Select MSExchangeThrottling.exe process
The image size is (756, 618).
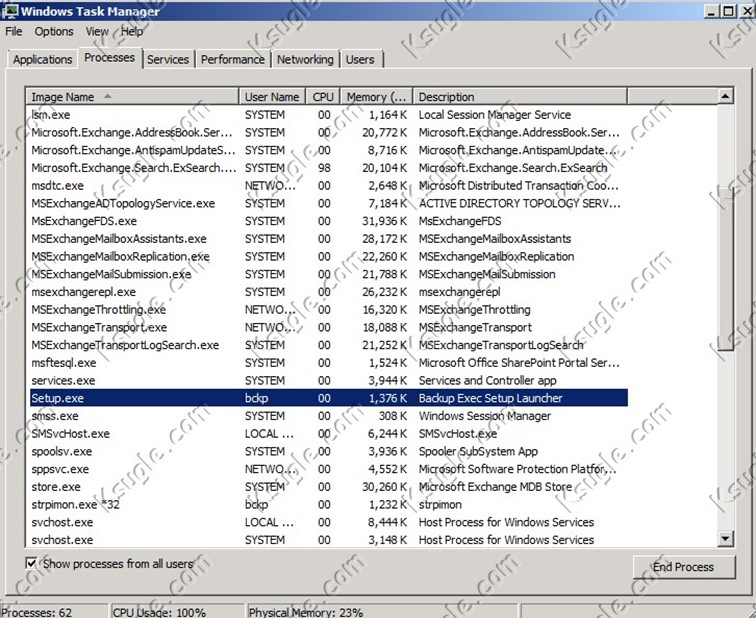tap(328, 309)
